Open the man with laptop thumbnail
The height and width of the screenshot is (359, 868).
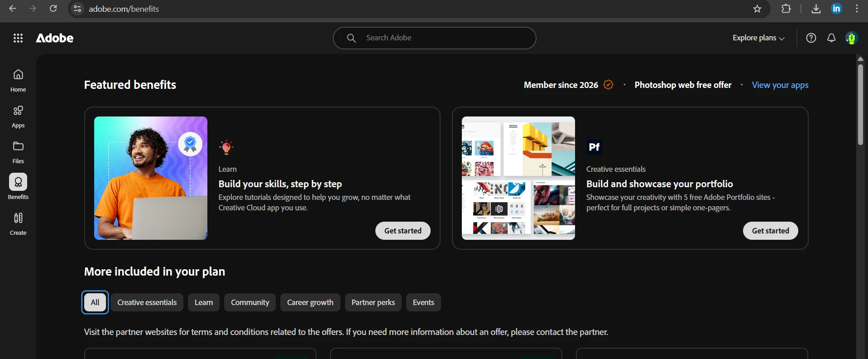click(x=151, y=178)
